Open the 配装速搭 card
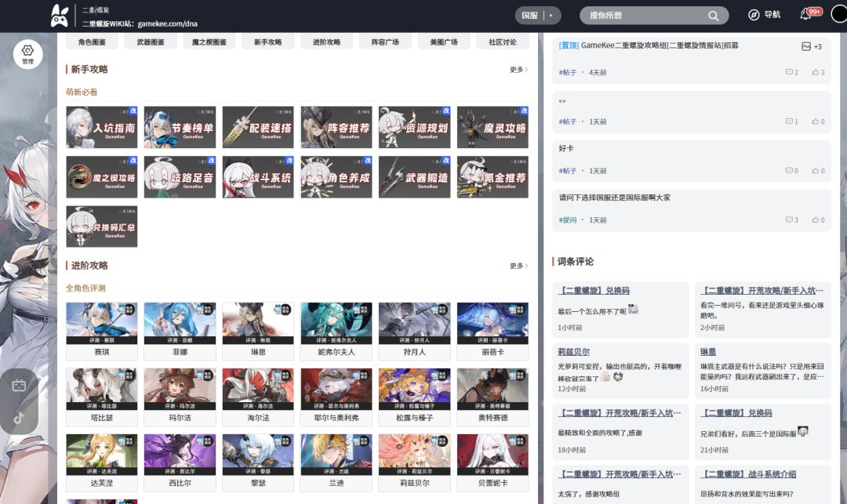This screenshot has height=504, width=847. (x=258, y=127)
